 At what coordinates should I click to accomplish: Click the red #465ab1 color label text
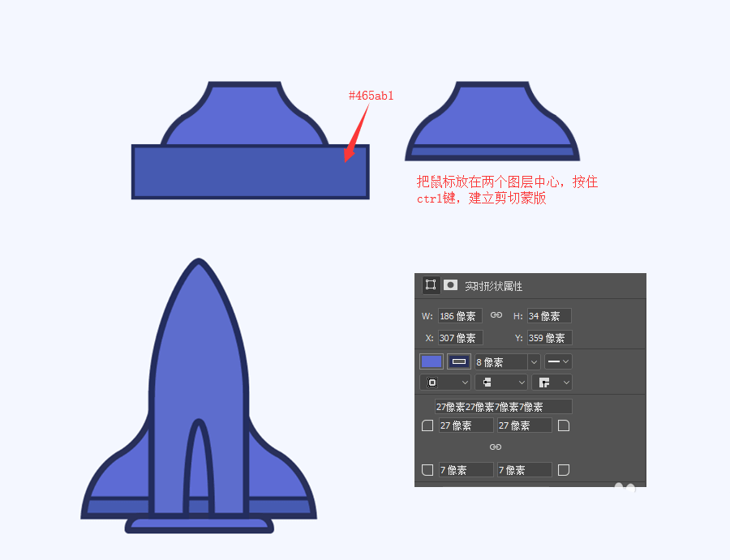[x=370, y=95]
